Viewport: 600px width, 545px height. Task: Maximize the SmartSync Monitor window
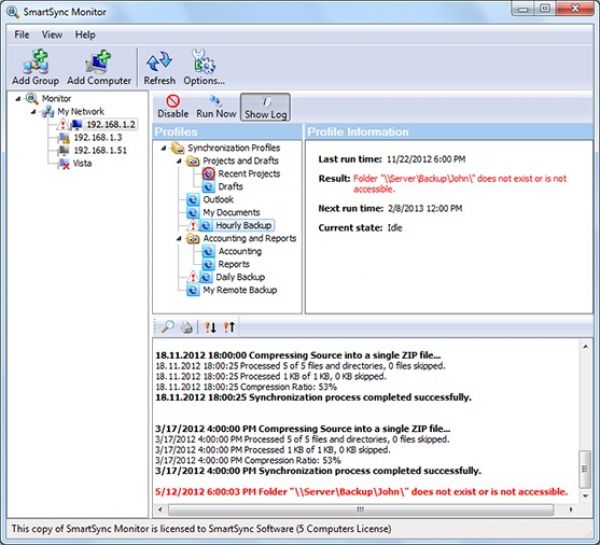[545, 8]
